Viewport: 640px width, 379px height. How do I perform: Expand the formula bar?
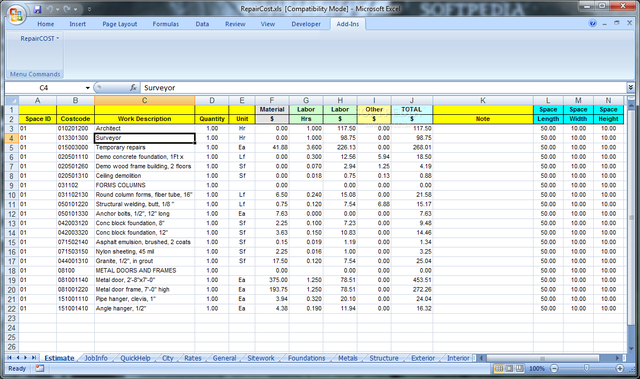631,87
